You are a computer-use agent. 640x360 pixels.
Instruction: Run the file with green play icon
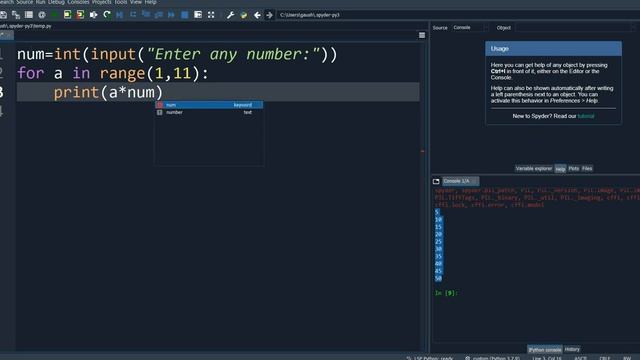(55, 15)
